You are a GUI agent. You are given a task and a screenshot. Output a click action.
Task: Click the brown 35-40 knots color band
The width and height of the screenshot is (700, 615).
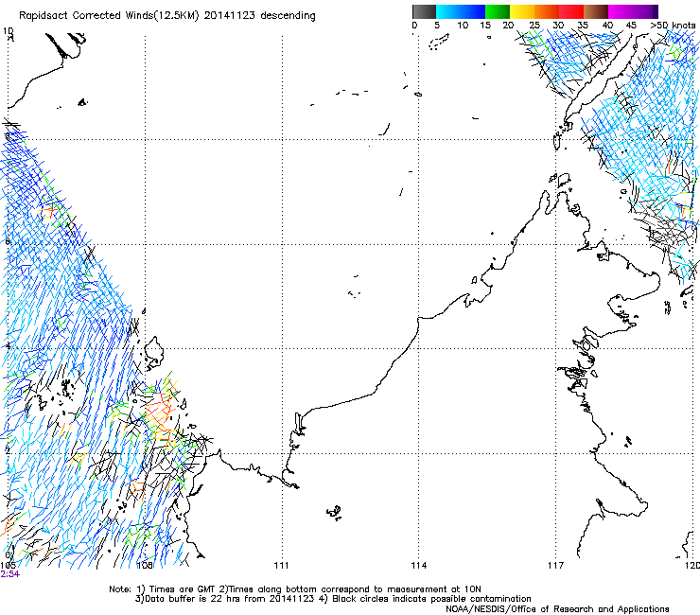pyautogui.click(x=596, y=11)
